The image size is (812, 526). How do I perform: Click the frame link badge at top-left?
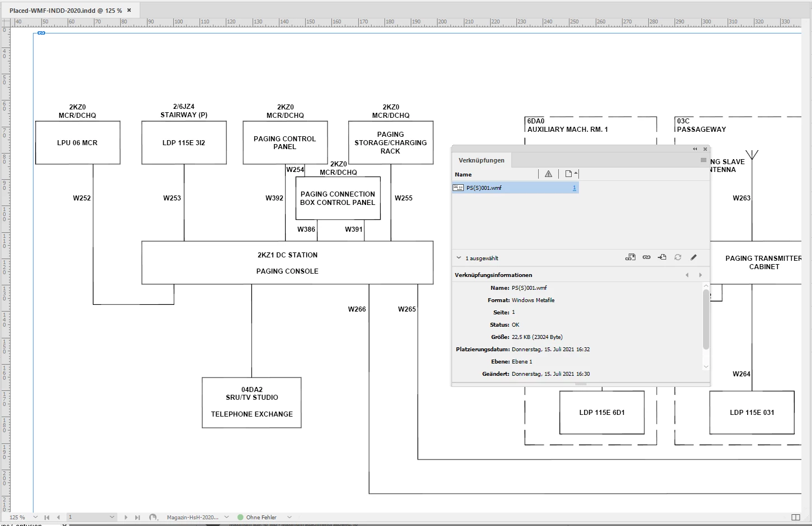(41, 34)
